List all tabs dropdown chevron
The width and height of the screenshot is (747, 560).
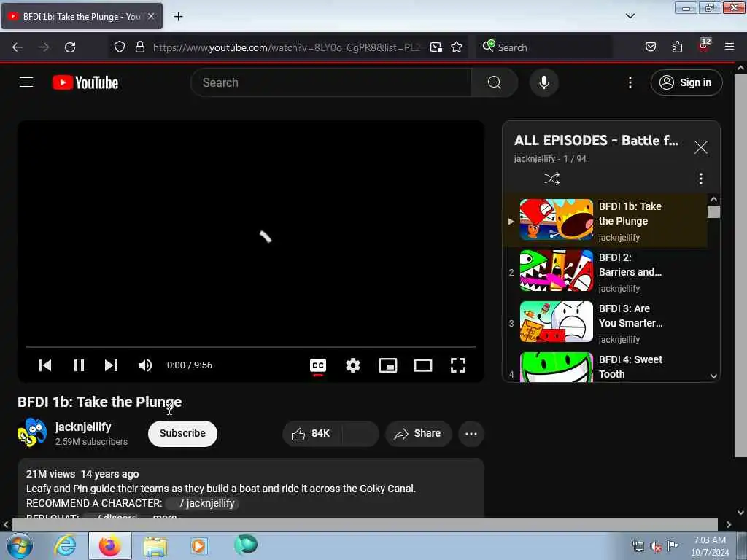pos(630,16)
